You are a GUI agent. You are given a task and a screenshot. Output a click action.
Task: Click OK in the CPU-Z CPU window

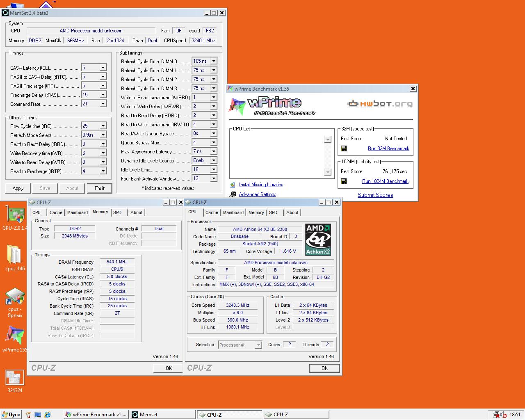point(324,368)
